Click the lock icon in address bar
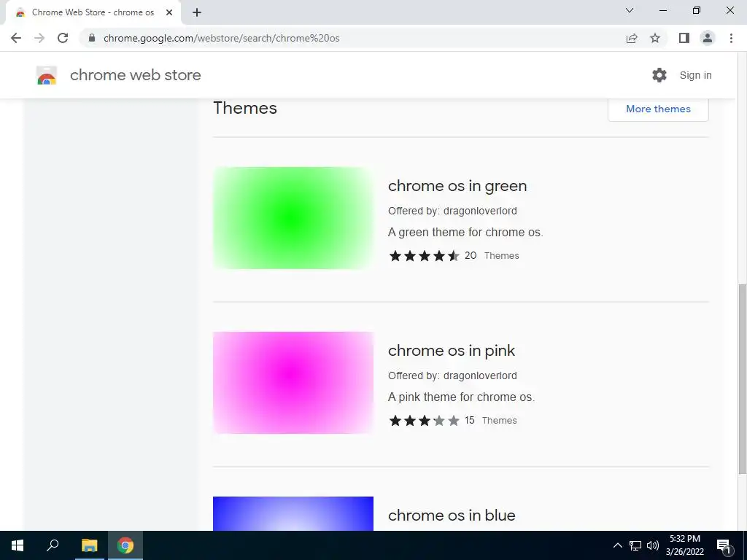747x560 pixels. point(92,38)
